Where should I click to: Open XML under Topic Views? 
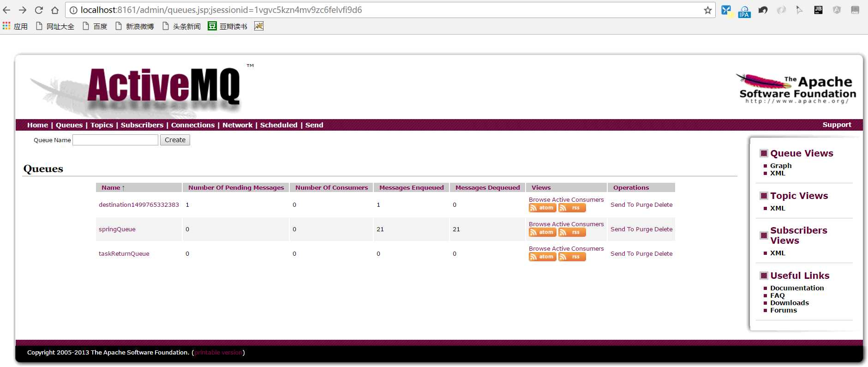[778, 208]
